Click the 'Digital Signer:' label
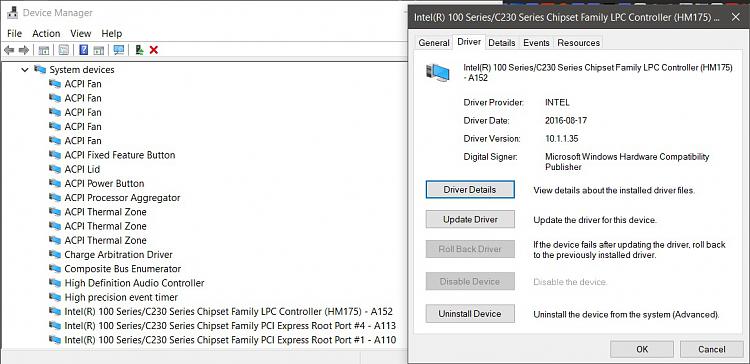Image resolution: width=750 pixels, height=364 pixels. pyautogui.click(x=490, y=157)
